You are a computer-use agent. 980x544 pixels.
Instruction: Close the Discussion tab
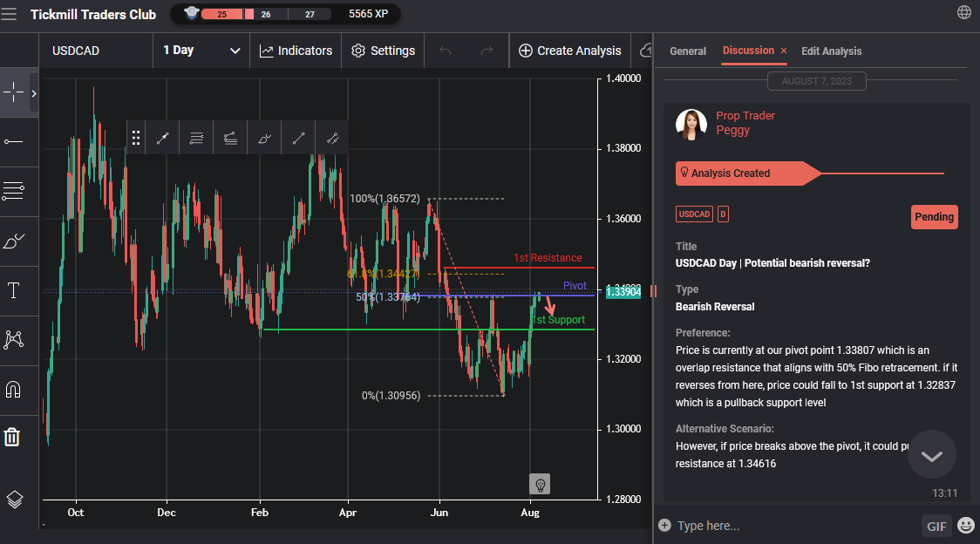click(783, 51)
